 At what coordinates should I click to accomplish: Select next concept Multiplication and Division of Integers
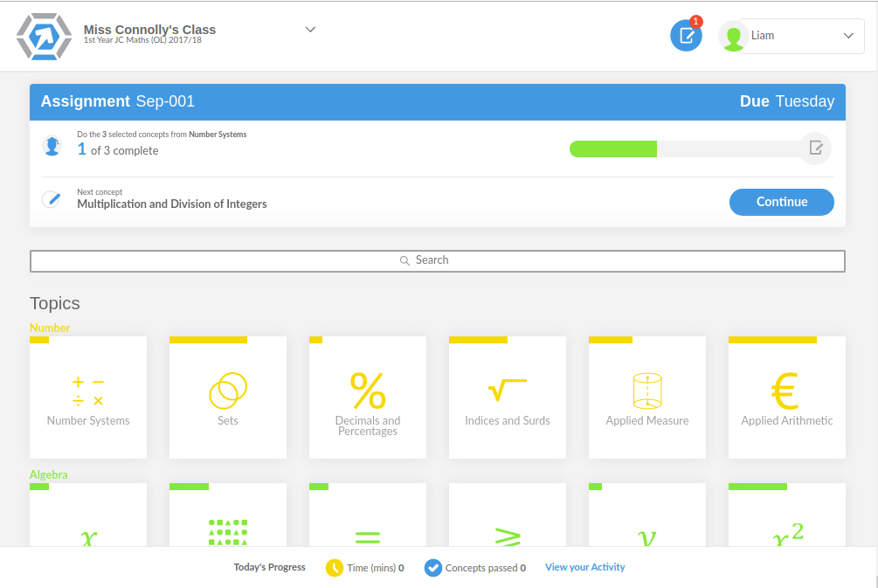(x=172, y=204)
